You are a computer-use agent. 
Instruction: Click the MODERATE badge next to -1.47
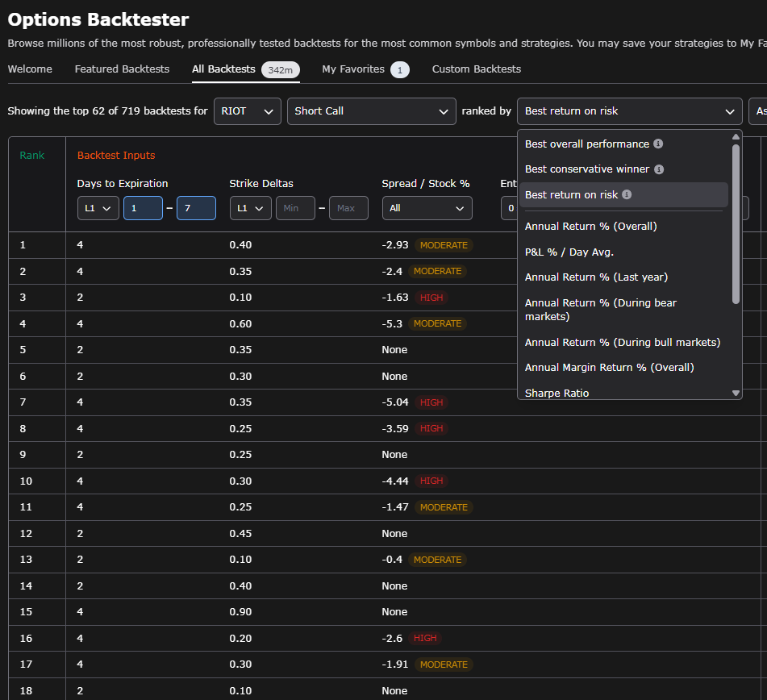tap(444, 507)
